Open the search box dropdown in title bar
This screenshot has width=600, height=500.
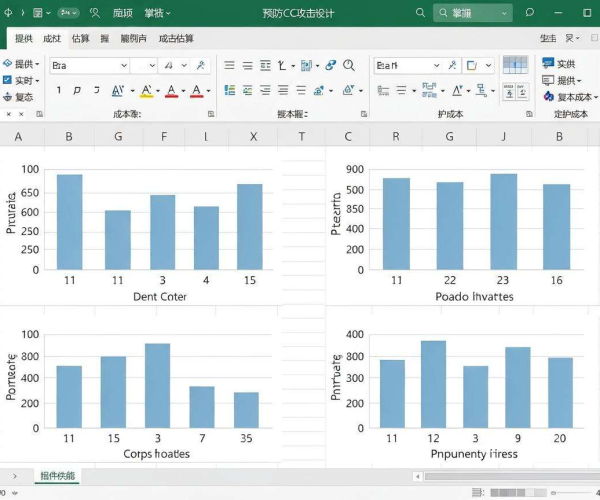click(x=504, y=13)
